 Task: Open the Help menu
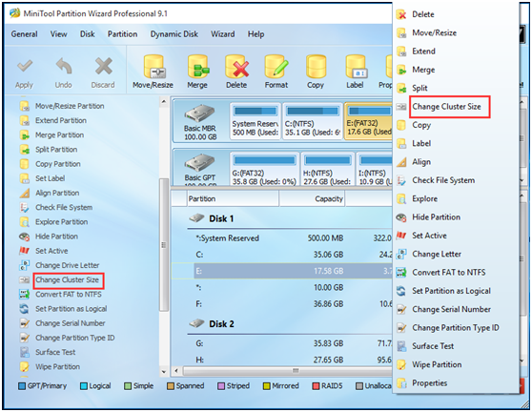click(256, 34)
